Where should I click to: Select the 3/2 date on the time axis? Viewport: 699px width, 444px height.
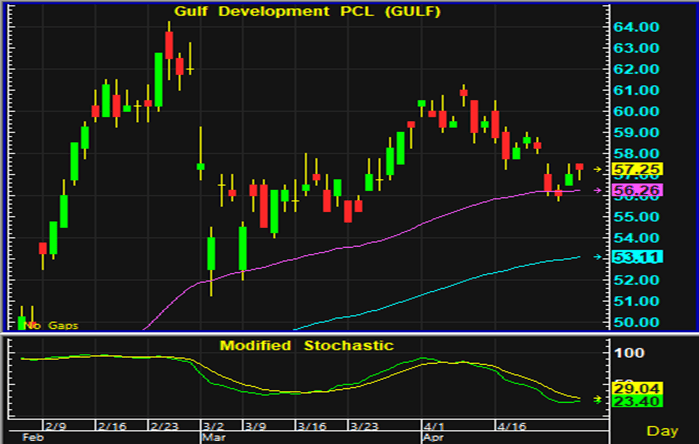coord(211,423)
